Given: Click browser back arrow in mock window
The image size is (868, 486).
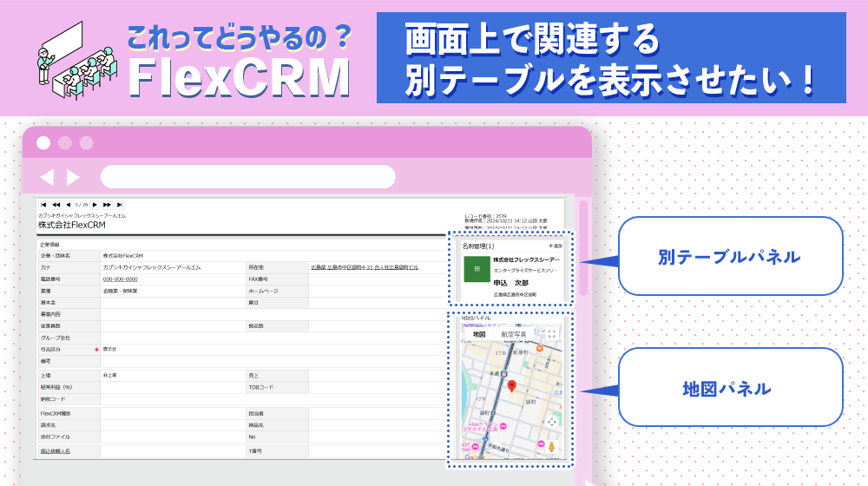Looking at the screenshot, I should (47, 177).
